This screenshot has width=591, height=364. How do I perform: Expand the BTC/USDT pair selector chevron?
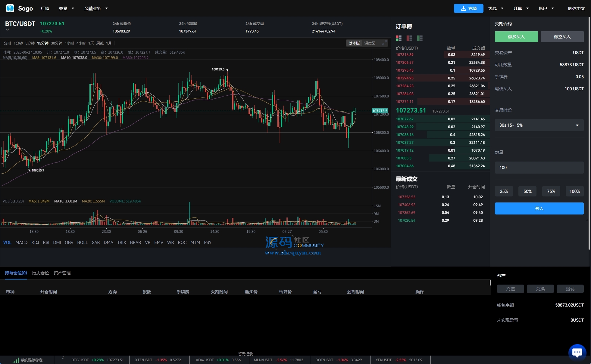pyautogui.click(x=8, y=29)
